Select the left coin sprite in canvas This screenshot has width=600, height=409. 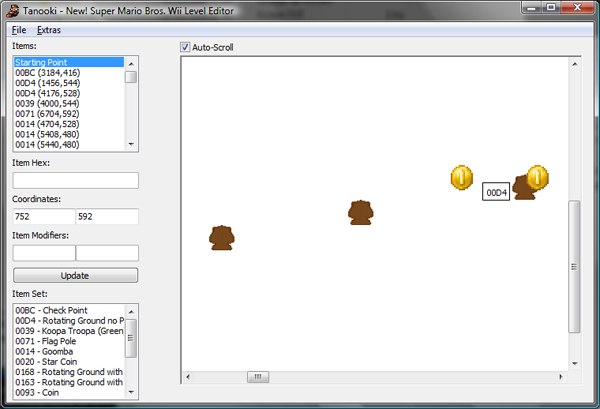pos(462,178)
